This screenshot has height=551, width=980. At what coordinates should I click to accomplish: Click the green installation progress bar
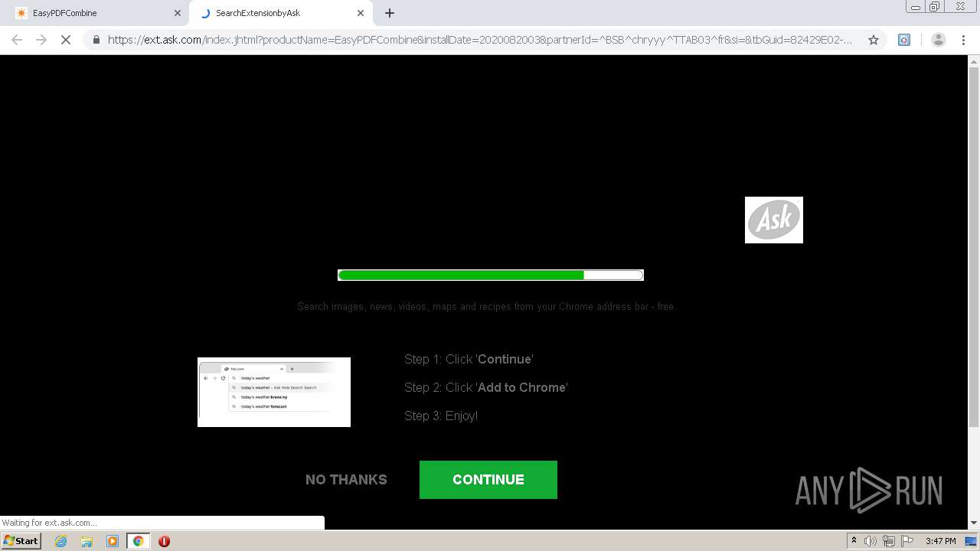pos(491,275)
